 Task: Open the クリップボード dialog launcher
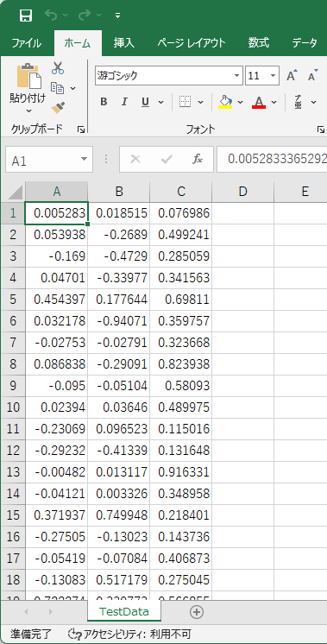click(x=81, y=129)
